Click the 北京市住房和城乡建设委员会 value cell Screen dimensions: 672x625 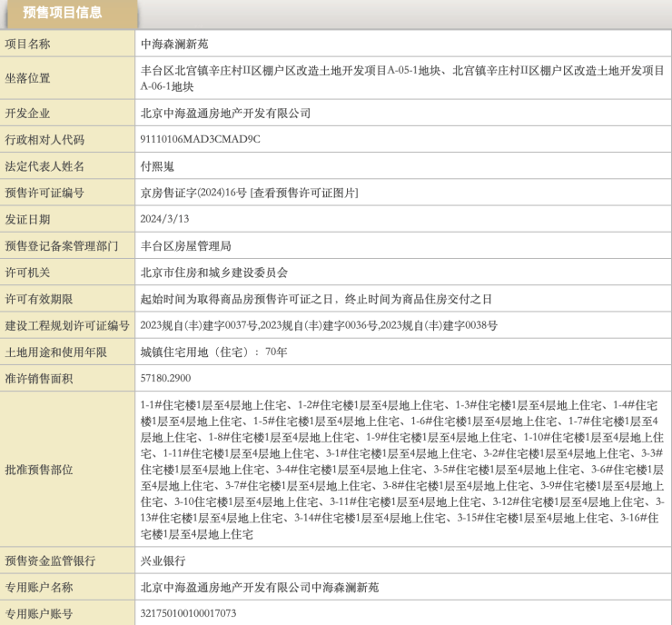click(x=213, y=273)
